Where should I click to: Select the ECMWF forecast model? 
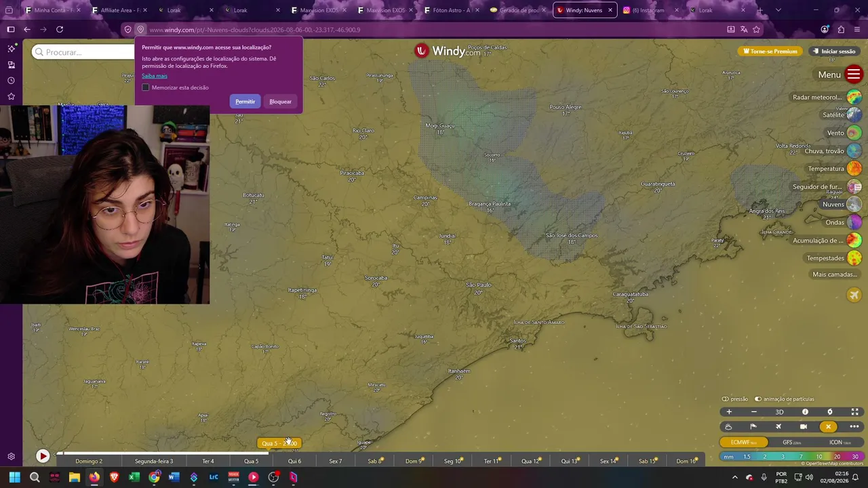pos(744,442)
